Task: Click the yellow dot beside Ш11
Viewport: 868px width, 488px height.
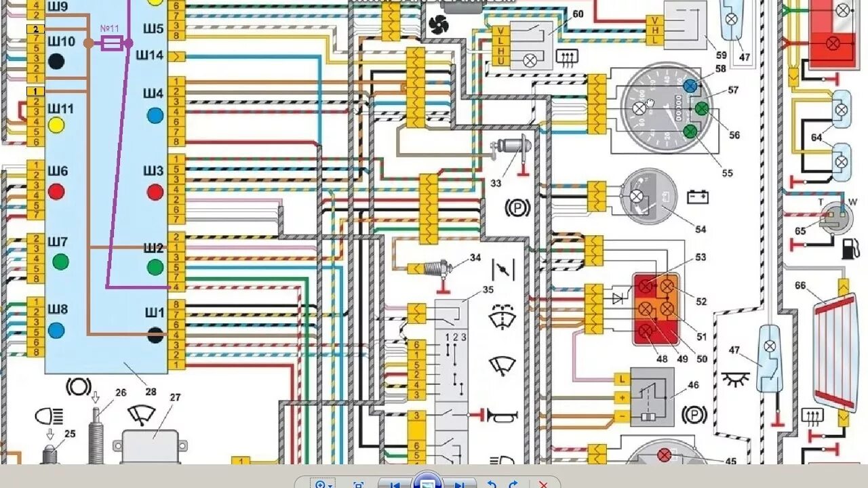Action: pos(56,125)
